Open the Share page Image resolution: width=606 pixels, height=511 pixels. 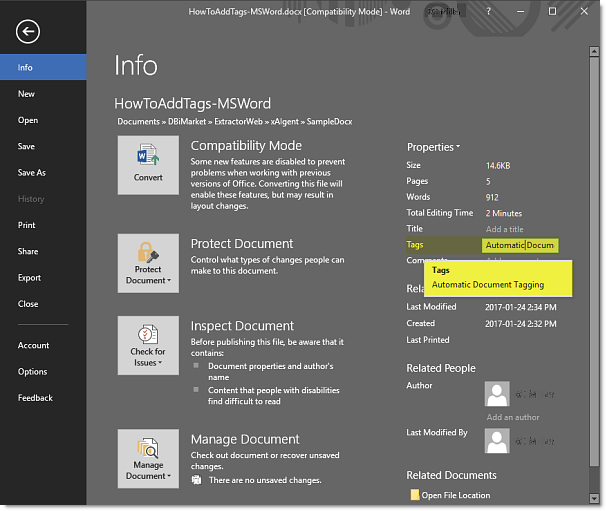43,251
